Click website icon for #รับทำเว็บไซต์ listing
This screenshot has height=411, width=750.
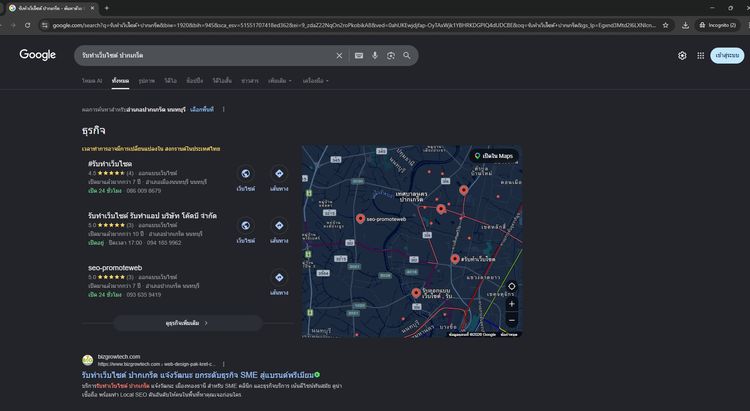coord(245,174)
